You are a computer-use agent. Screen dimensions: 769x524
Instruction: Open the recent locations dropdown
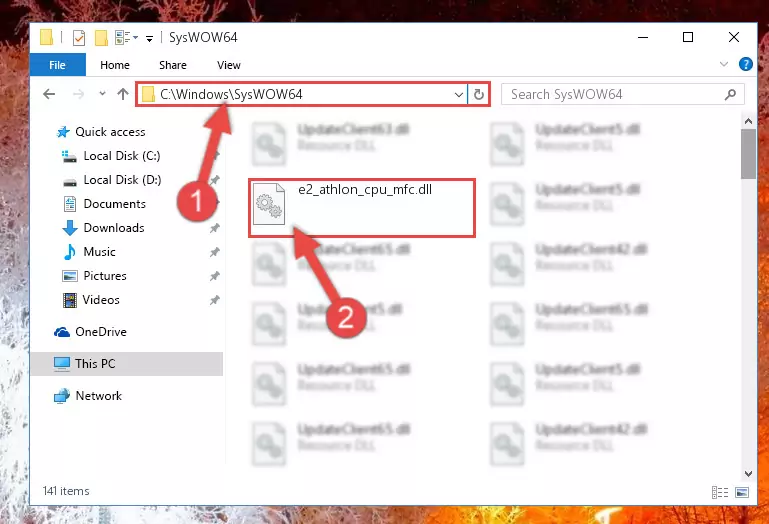click(x=102, y=93)
